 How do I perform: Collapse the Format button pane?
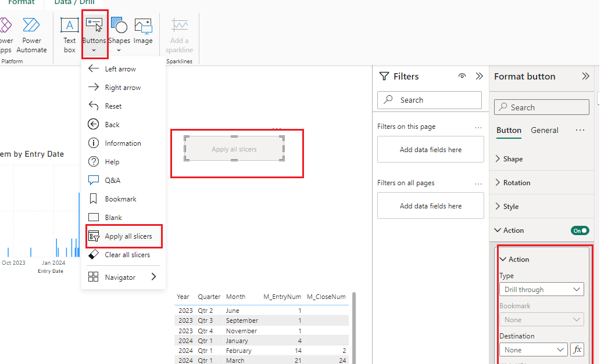coord(585,76)
